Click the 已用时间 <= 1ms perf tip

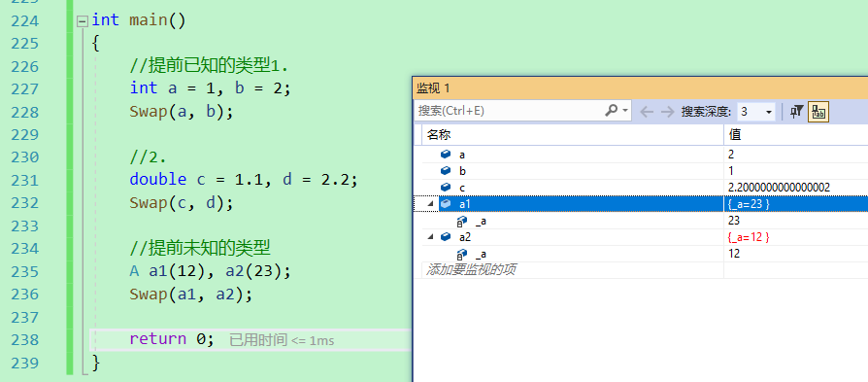282,340
